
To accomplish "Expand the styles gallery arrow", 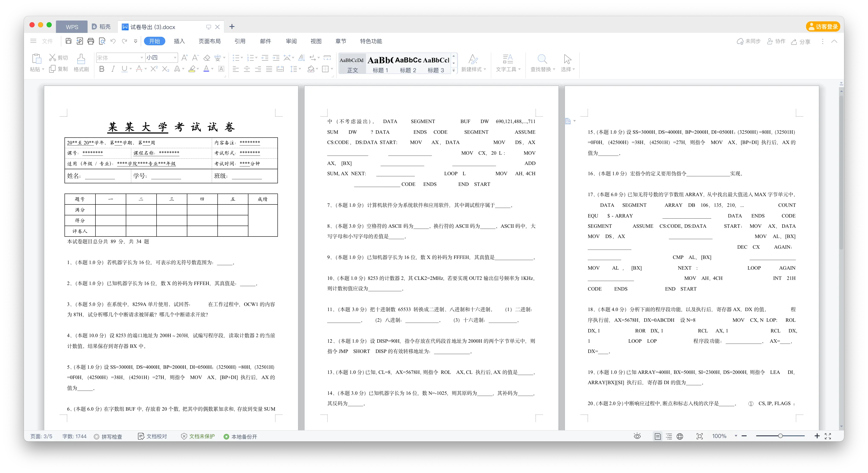I will pyautogui.click(x=454, y=70).
